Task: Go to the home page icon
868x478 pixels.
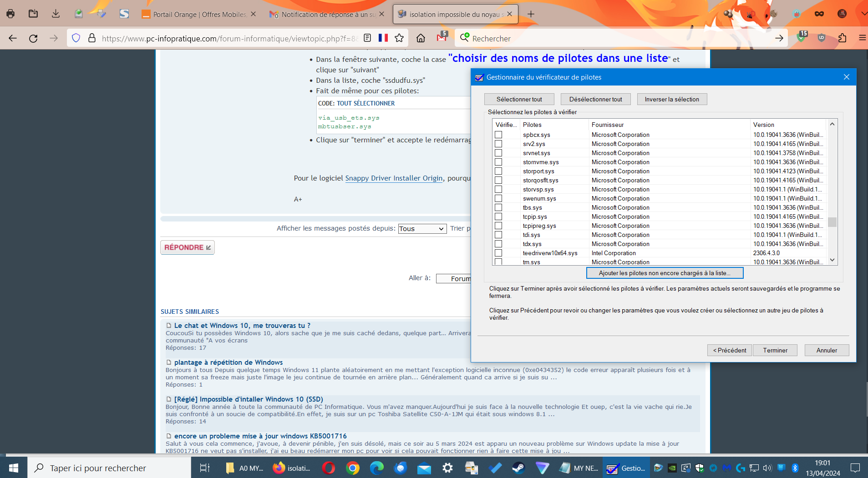Action: [x=421, y=38]
